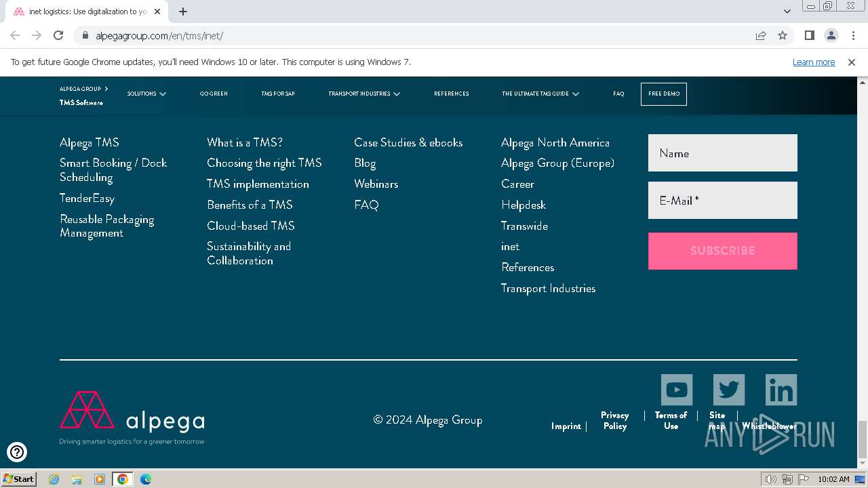
Task: Dismiss the Chrome update notification bar
Action: (x=852, y=62)
